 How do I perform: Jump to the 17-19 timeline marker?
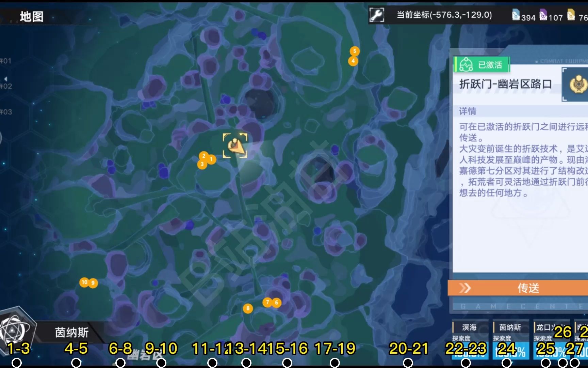[x=335, y=363]
